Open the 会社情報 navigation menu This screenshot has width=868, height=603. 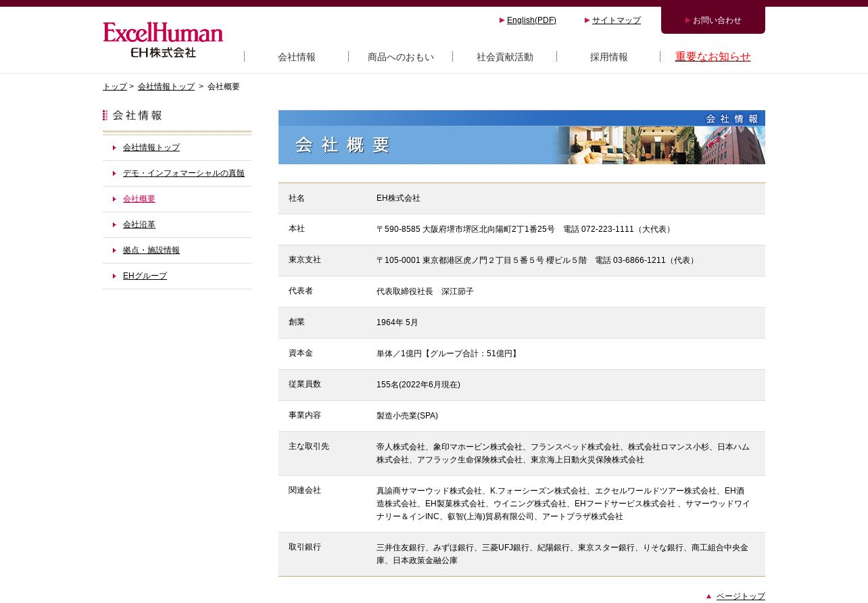pyautogui.click(x=297, y=57)
